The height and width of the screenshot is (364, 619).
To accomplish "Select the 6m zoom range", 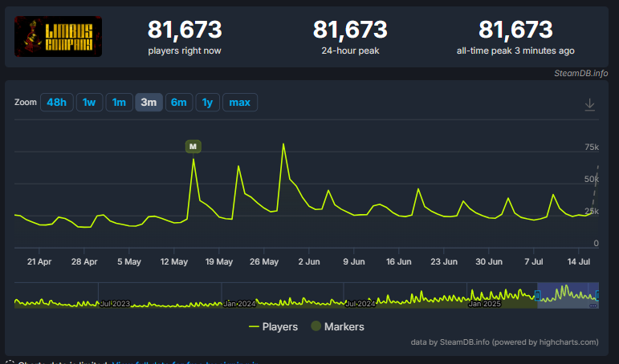I will (179, 103).
